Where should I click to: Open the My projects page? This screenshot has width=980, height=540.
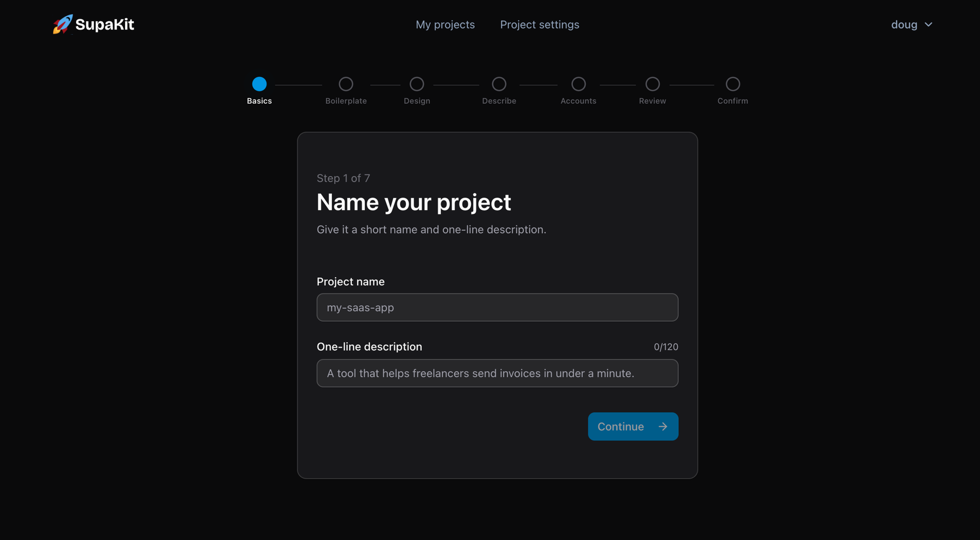[x=445, y=24]
